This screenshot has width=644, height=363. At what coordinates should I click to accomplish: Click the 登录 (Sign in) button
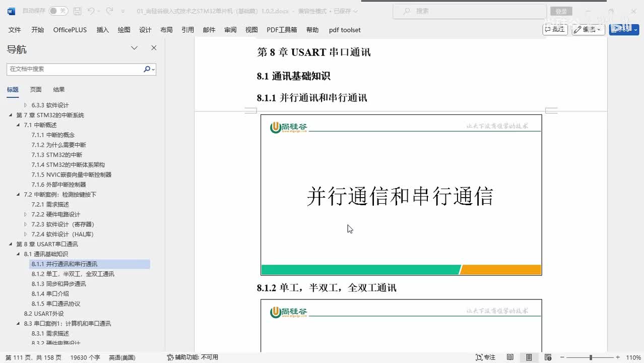(561, 11)
